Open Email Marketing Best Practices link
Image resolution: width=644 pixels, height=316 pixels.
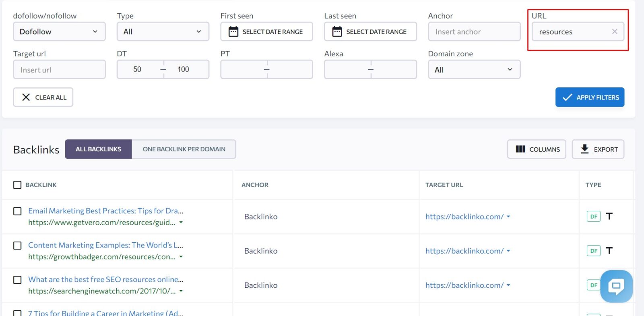click(105, 211)
